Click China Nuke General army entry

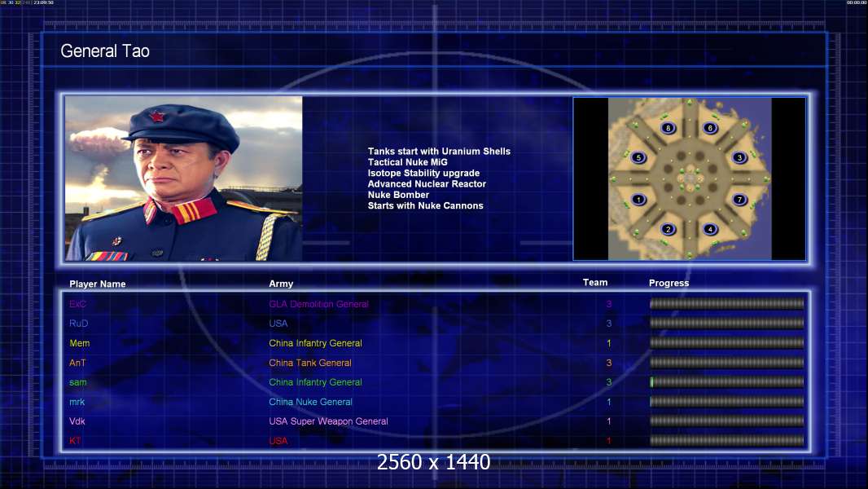click(x=310, y=402)
